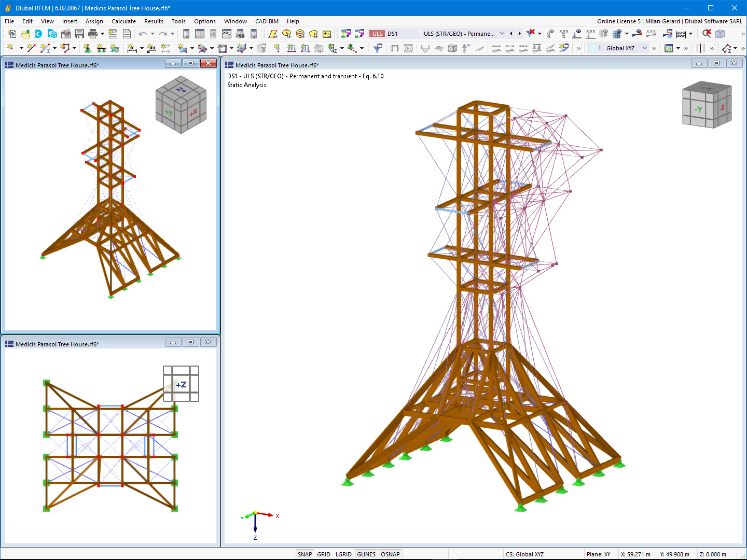Click the next results arrow button
The height and width of the screenshot is (560, 747).
[x=520, y=33]
